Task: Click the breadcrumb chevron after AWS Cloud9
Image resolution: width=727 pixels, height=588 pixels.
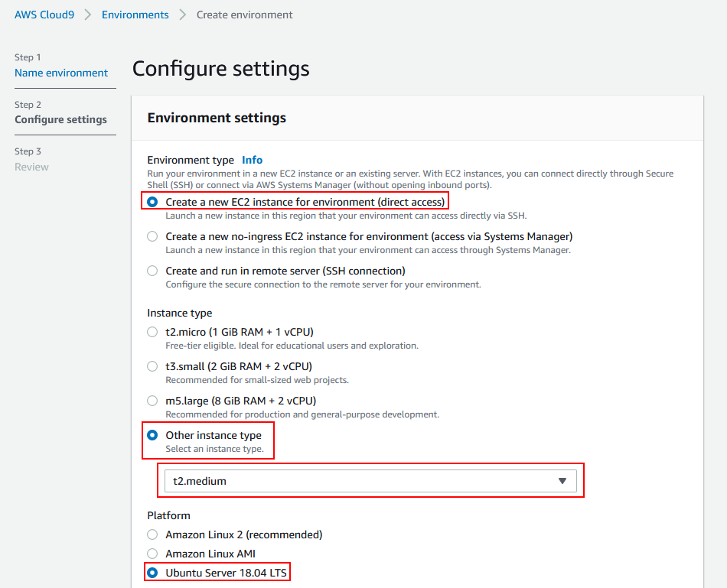Action: tap(88, 15)
